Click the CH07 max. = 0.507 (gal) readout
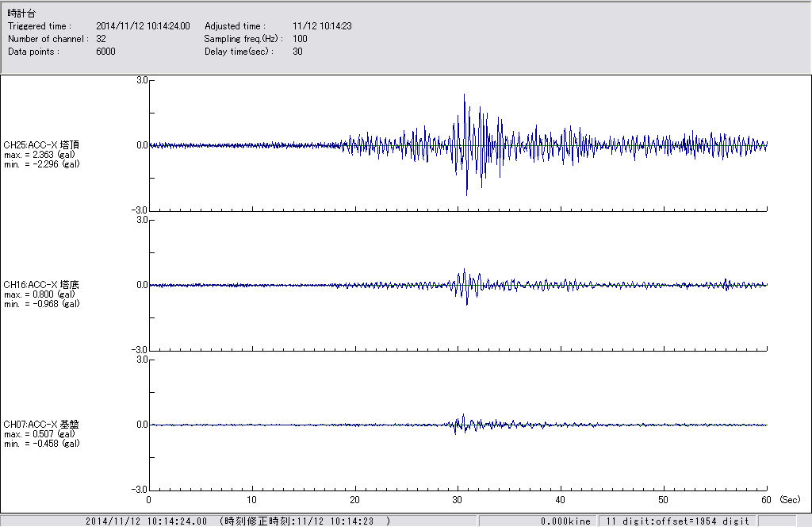 (41, 434)
